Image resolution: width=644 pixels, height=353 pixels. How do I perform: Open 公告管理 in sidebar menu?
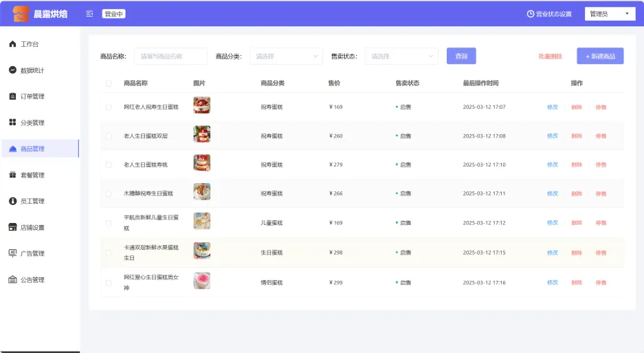pyautogui.click(x=32, y=280)
